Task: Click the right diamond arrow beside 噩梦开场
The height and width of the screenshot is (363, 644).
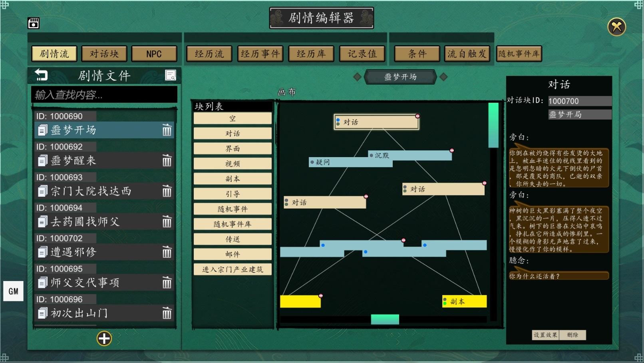Action: click(x=443, y=77)
